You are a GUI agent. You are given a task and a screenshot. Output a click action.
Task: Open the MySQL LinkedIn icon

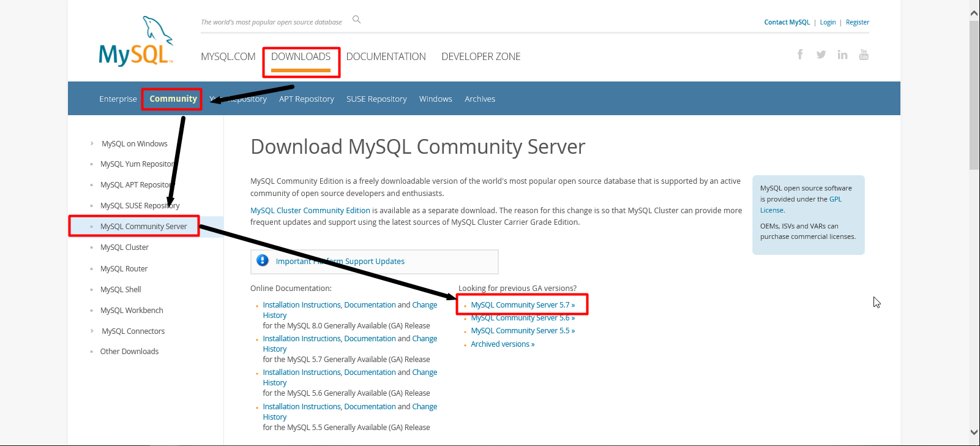842,55
